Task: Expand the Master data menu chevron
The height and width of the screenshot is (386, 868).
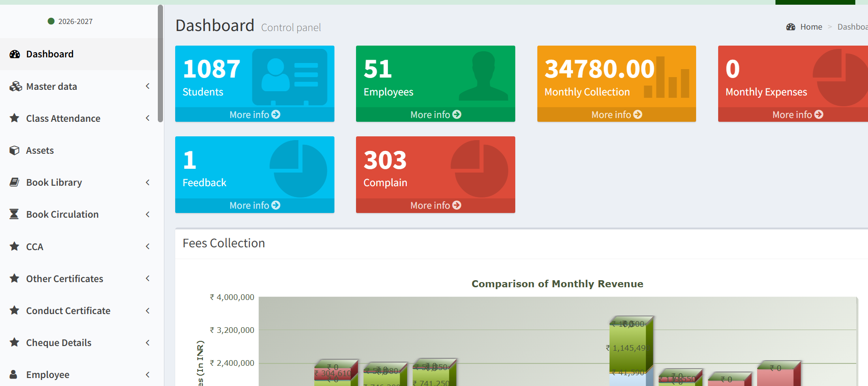Action: point(147,86)
